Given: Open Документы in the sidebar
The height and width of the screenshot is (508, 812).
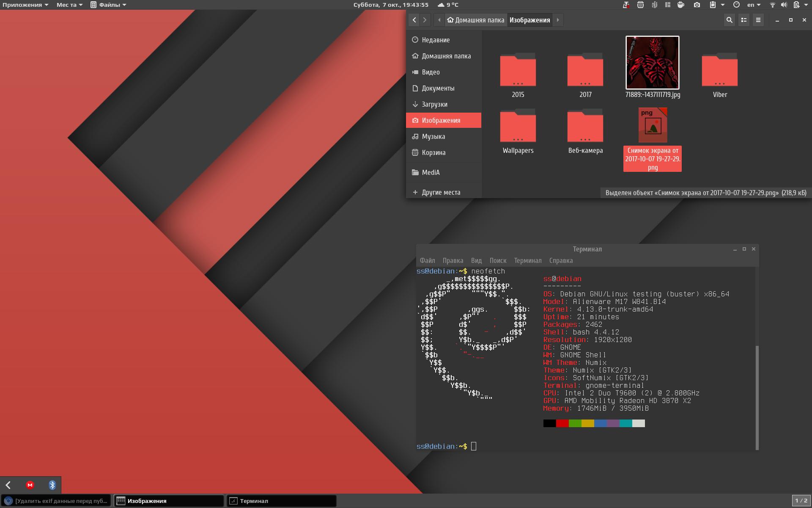Looking at the screenshot, I should 444,88.
